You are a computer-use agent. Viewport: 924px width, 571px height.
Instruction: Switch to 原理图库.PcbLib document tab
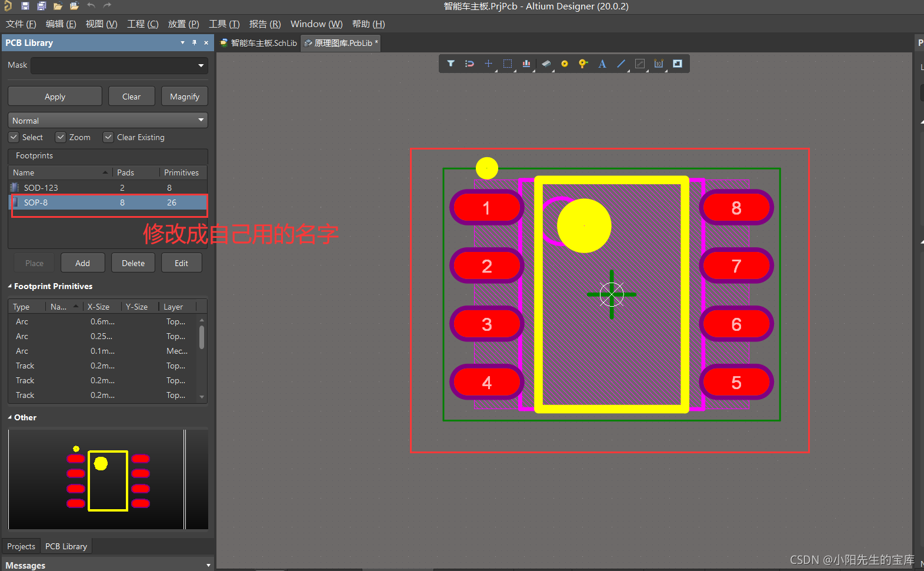[341, 43]
